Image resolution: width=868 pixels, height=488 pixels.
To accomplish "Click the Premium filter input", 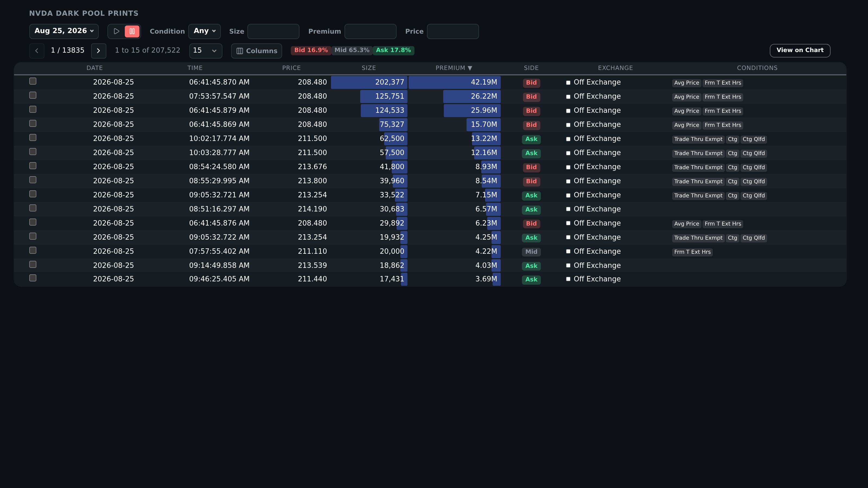I will (370, 31).
